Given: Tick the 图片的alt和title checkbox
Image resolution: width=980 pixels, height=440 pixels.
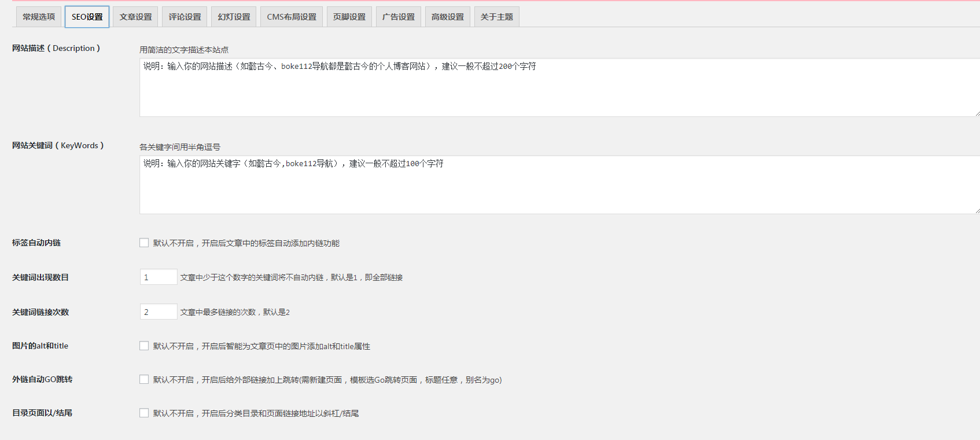Looking at the screenshot, I should (144, 346).
